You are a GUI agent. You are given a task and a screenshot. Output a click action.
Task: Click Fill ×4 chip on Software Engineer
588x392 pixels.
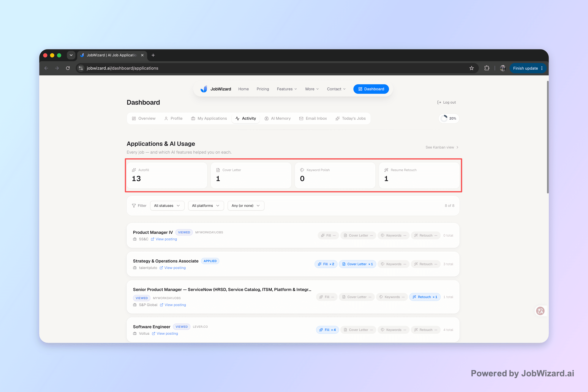(327, 330)
